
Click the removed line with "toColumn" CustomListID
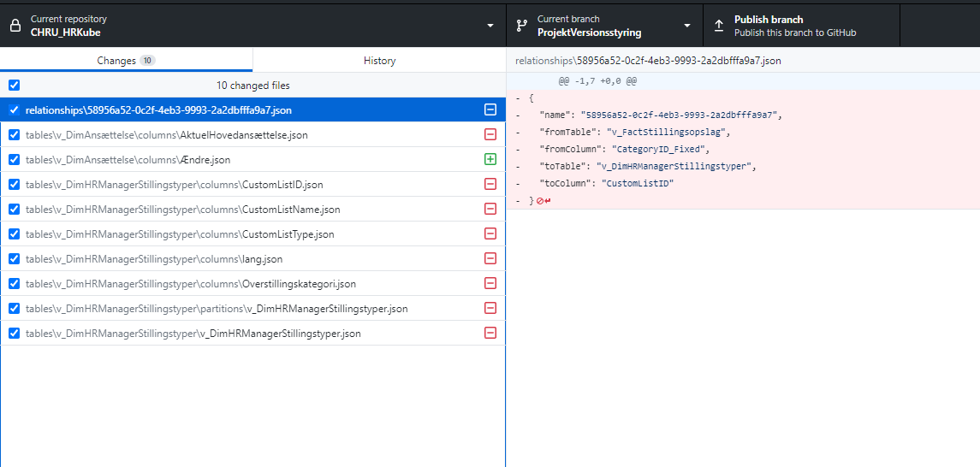[x=743, y=184]
